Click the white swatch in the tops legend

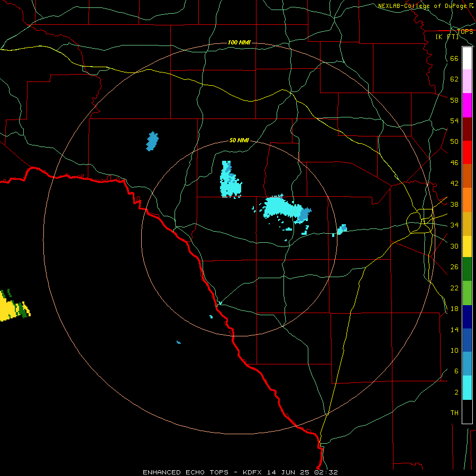[467, 58]
